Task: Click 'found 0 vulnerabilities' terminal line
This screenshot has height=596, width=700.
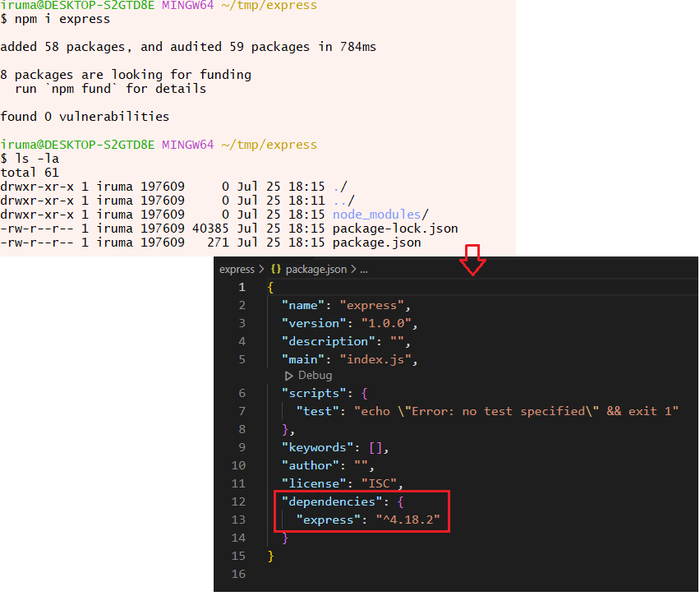Action: [85, 117]
